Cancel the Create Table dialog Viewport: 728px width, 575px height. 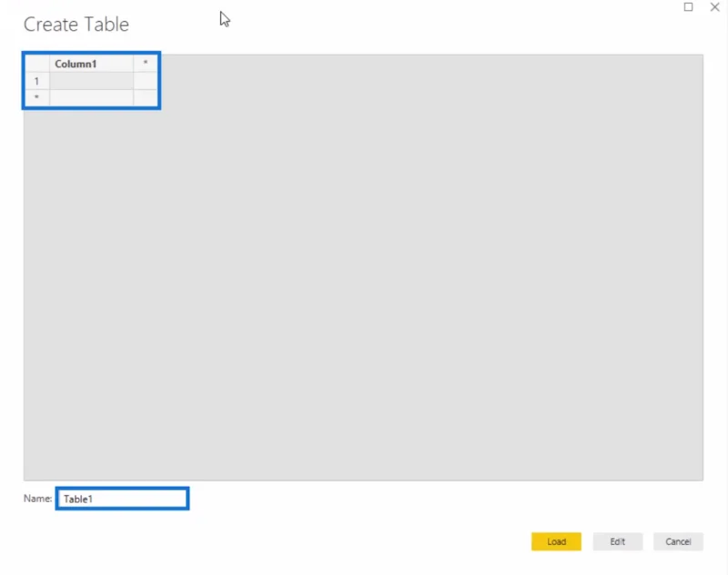click(x=678, y=541)
